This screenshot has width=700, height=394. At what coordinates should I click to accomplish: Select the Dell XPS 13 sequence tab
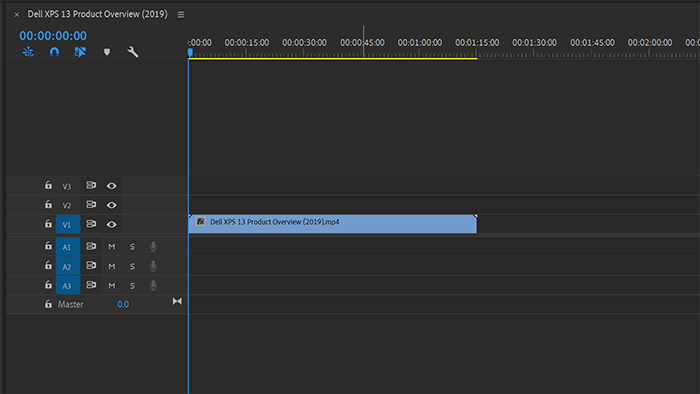point(97,14)
